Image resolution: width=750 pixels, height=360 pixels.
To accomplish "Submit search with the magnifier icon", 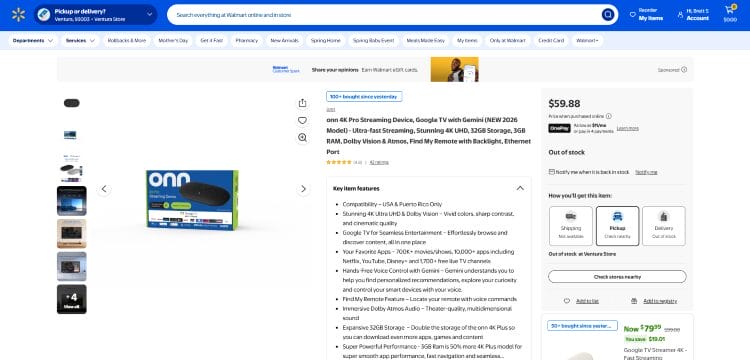I will (607, 15).
